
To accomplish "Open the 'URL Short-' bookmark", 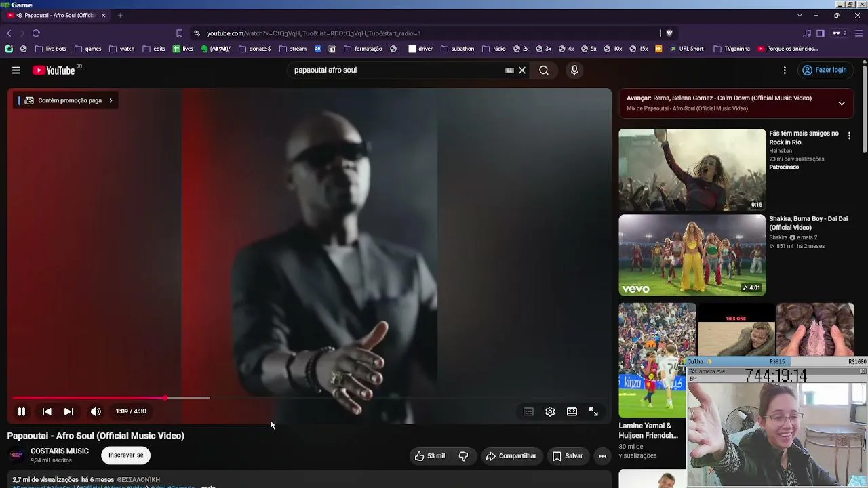I will tap(688, 49).
